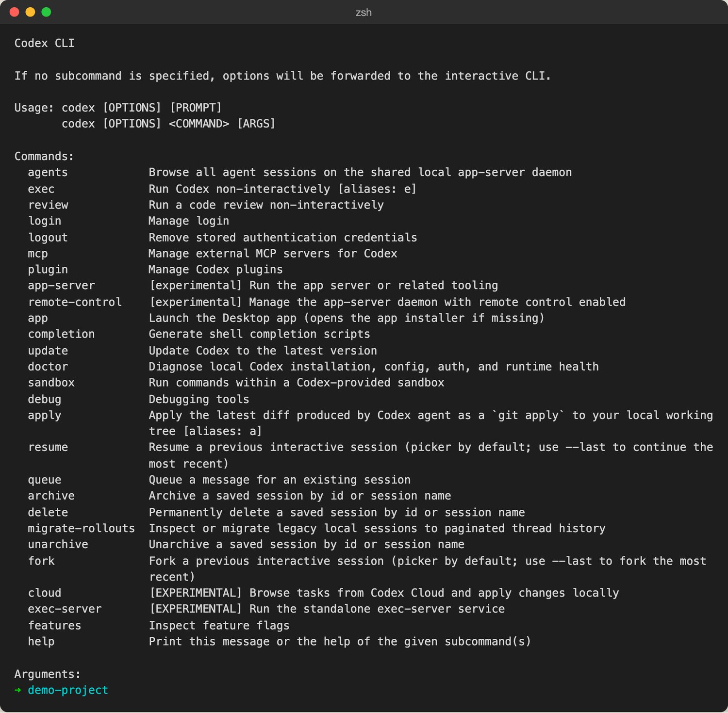
Task: Click the 'unarchive' command name
Action: 58,545
